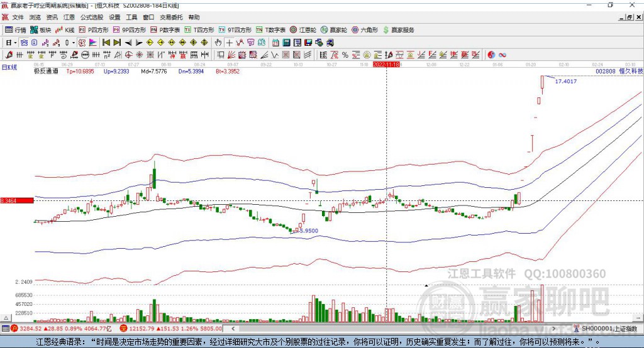This screenshot has height=348, width=644.
Task: Open the 六角形 tool
Action: [365, 30]
